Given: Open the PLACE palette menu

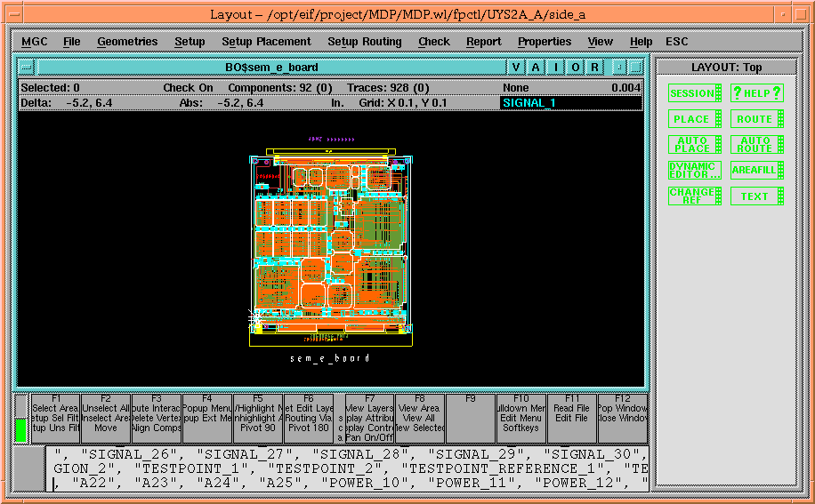Looking at the screenshot, I should pos(695,119).
